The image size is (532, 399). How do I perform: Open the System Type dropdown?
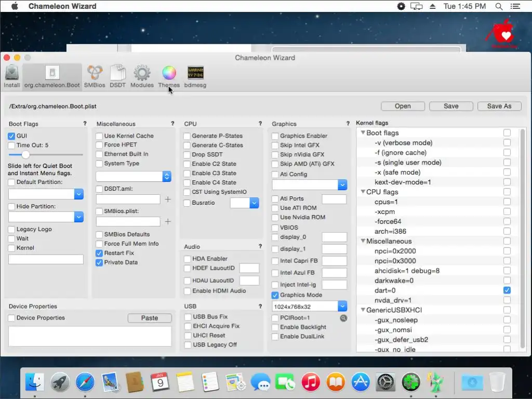coord(167,177)
